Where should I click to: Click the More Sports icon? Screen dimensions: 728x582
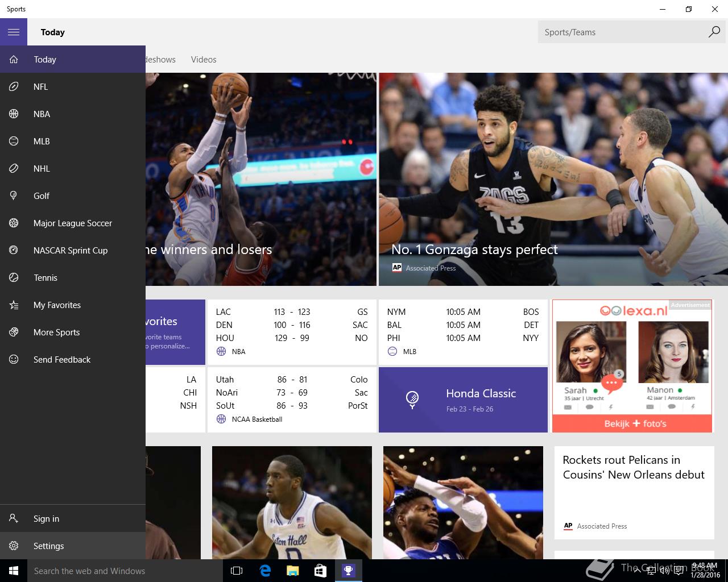coord(14,332)
